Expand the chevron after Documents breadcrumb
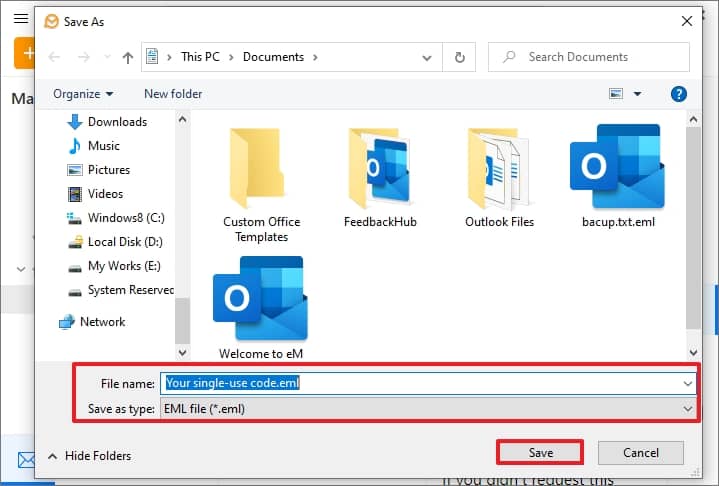719x486 pixels. point(315,57)
